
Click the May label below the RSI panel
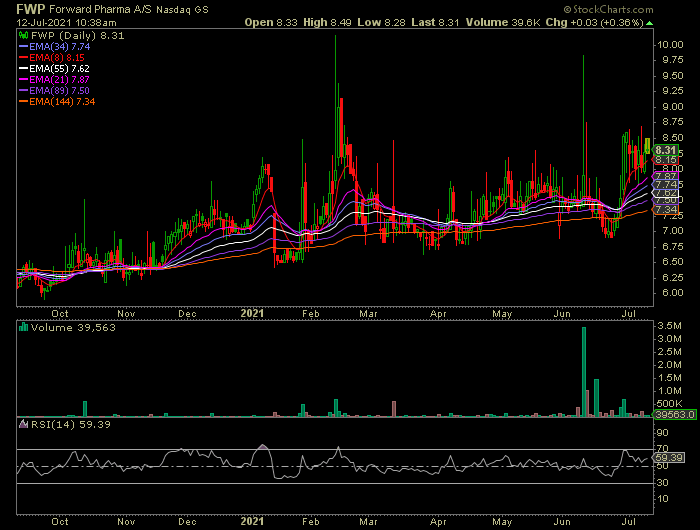(502, 522)
